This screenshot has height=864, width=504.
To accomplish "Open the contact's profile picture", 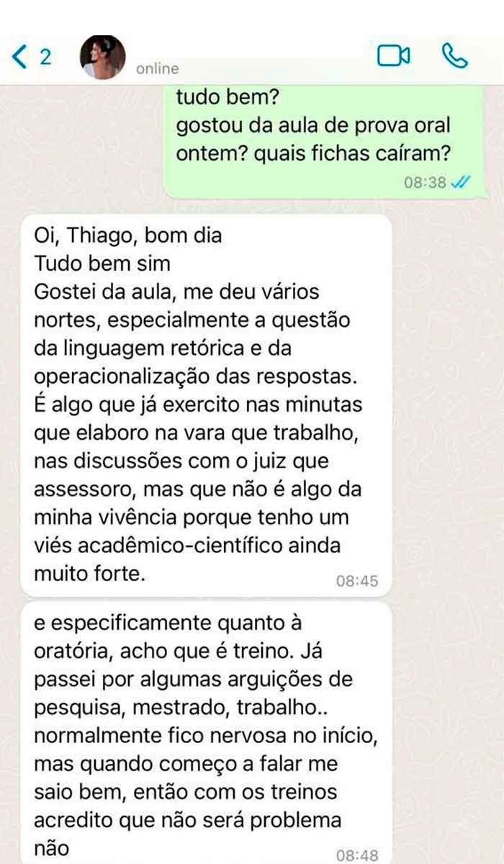I will pyautogui.click(x=103, y=57).
